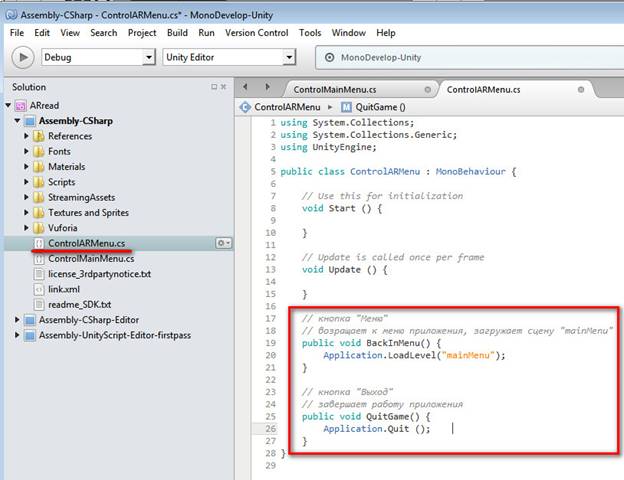Click the MonoDevelop-Unity status search field
Viewport: 624px width, 480px height.
pos(470,57)
